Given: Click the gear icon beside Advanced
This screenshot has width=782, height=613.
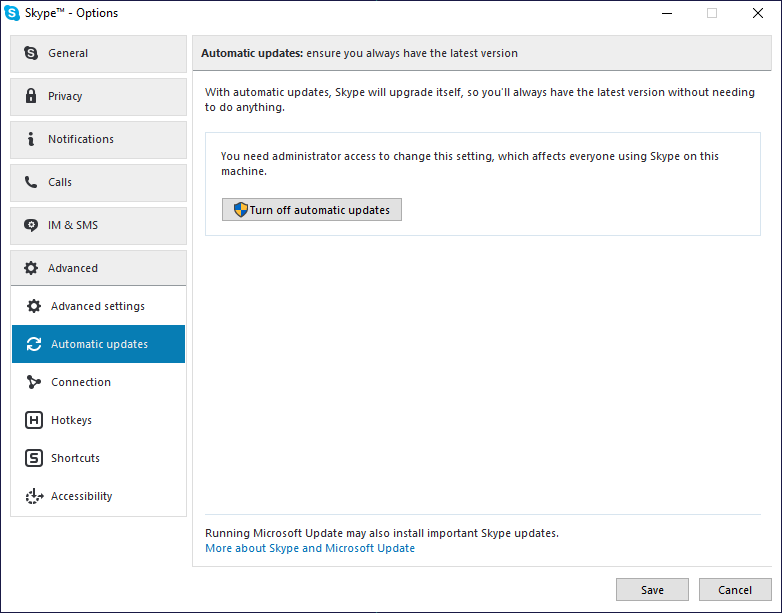Looking at the screenshot, I should [x=31, y=268].
